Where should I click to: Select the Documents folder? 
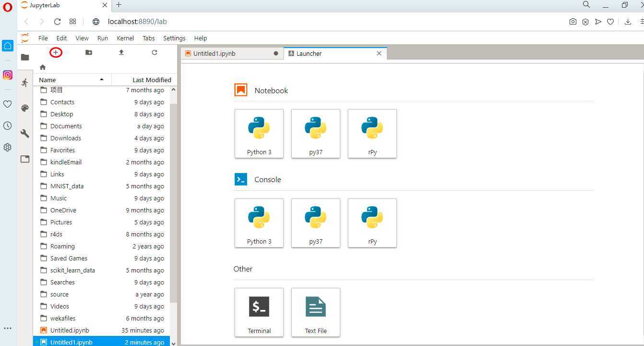pyautogui.click(x=102, y=126)
